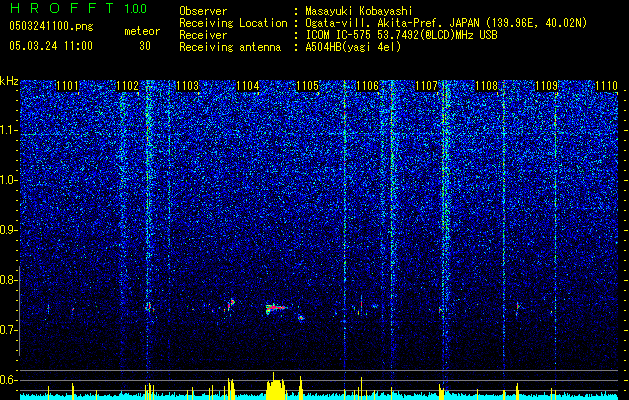The height and width of the screenshot is (400, 629).
Task: Click the A504HB(yagi 4el) antenna text
Action: 353,47
